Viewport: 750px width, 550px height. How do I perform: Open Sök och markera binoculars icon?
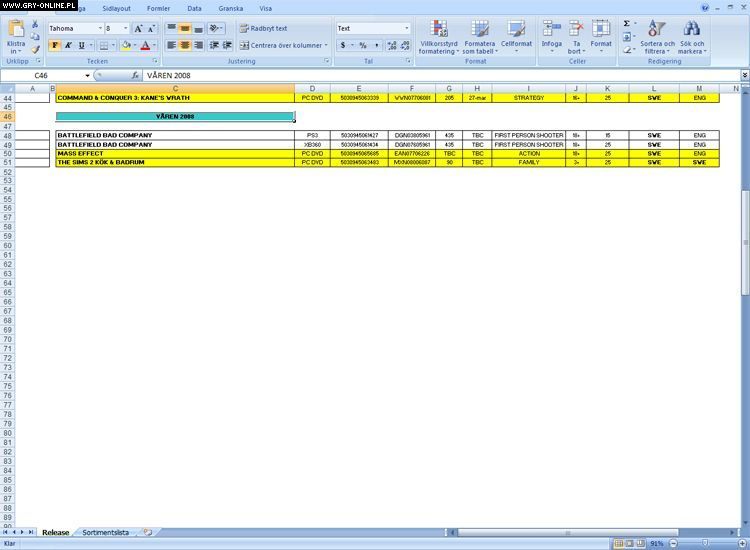click(x=691, y=29)
